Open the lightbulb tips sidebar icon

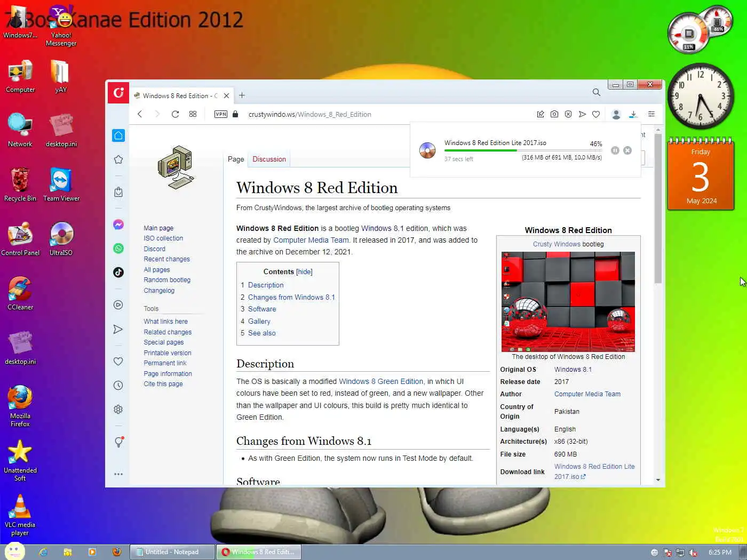[119, 442]
